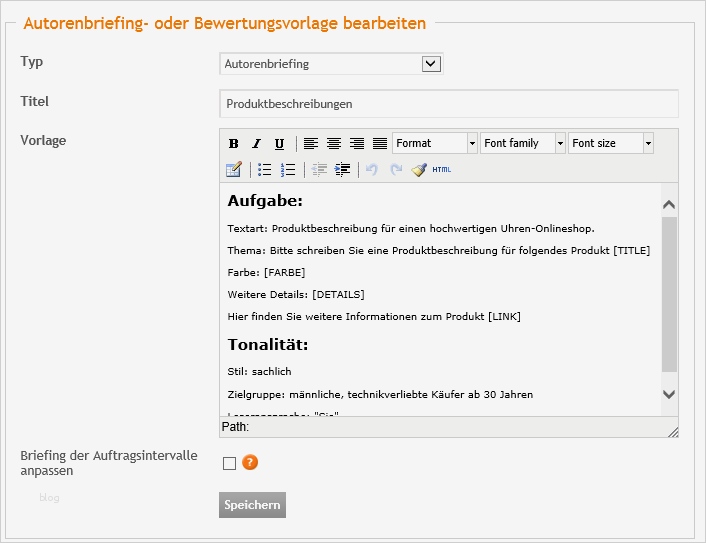Click the Zielgruppe: line in the editor
Screen dimensions: 706x543
pyautogui.click(x=380, y=395)
